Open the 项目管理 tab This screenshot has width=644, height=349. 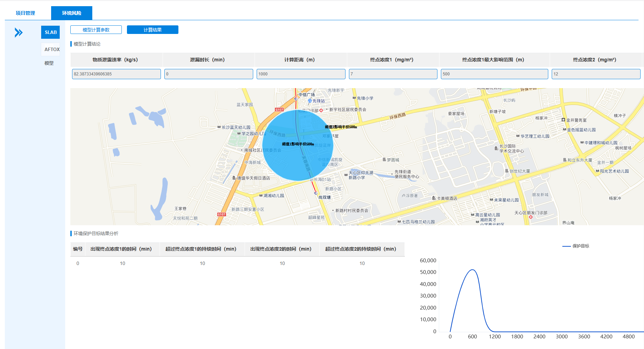tap(25, 13)
